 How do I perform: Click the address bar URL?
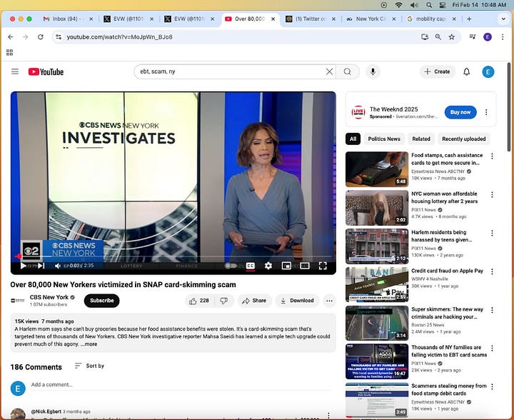pos(120,37)
